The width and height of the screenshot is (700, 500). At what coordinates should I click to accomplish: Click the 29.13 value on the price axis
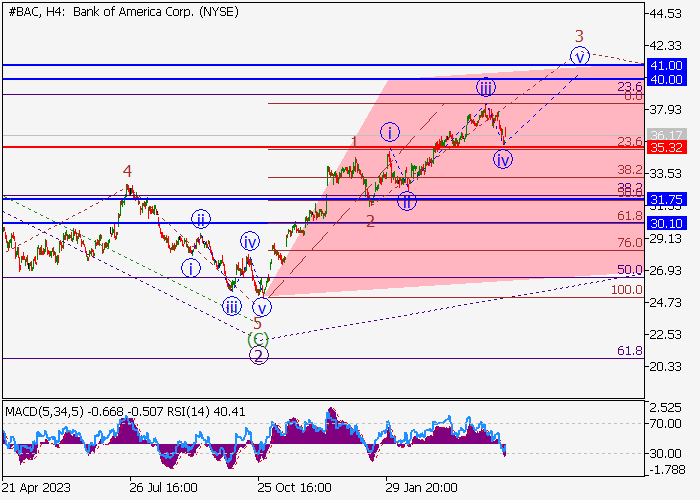666,238
